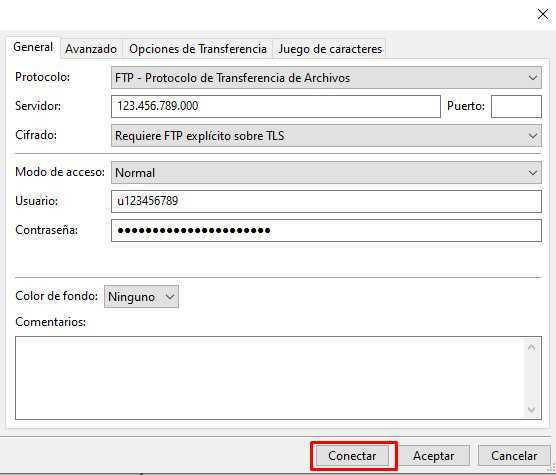This screenshot has width=556, height=475.
Task: Close the dialog with the X icon
Action: [543, 14]
